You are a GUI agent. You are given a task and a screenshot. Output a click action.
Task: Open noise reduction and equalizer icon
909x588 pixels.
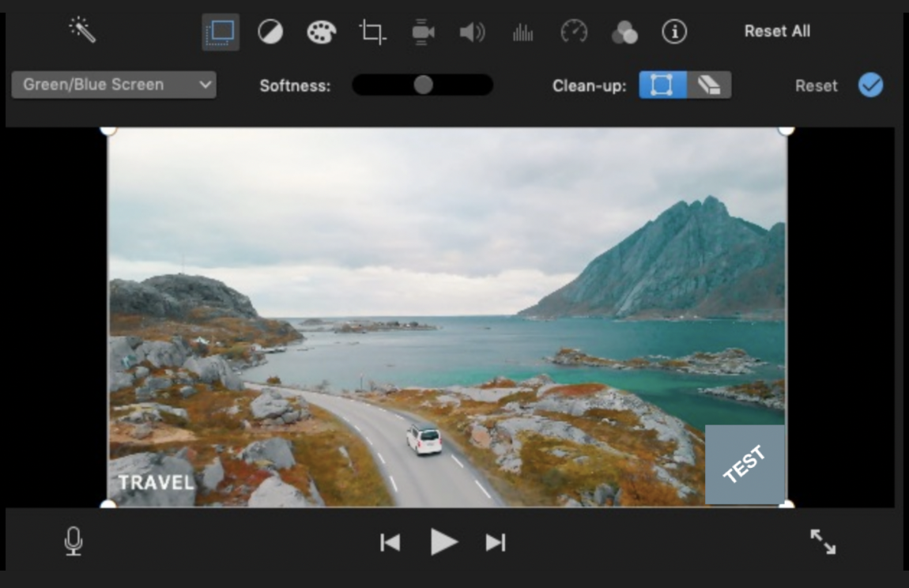click(523, 32)
